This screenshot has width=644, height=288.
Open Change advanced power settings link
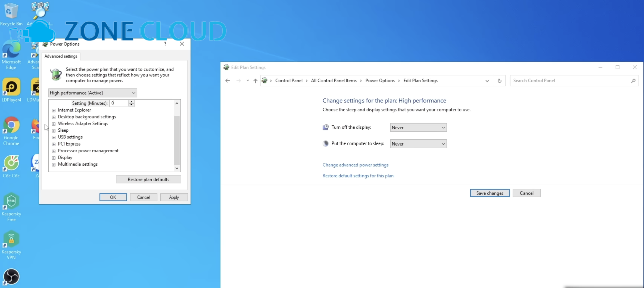355,165
